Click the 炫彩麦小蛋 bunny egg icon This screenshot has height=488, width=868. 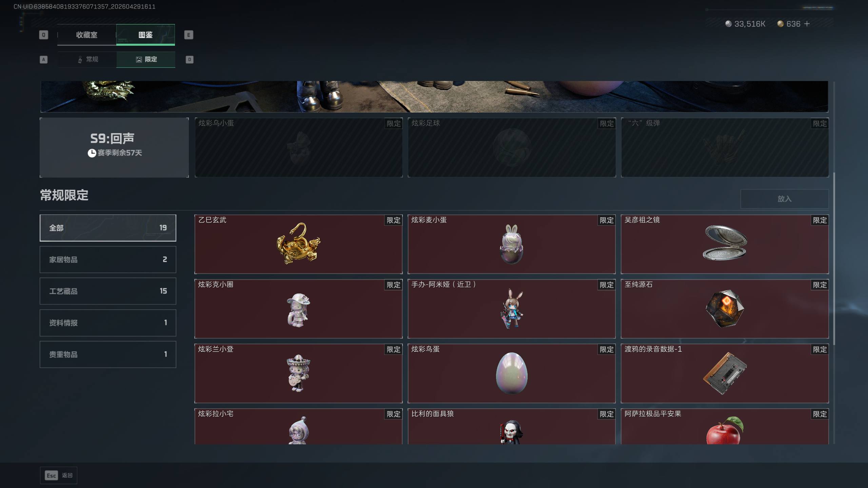click(x=511, y=244)
